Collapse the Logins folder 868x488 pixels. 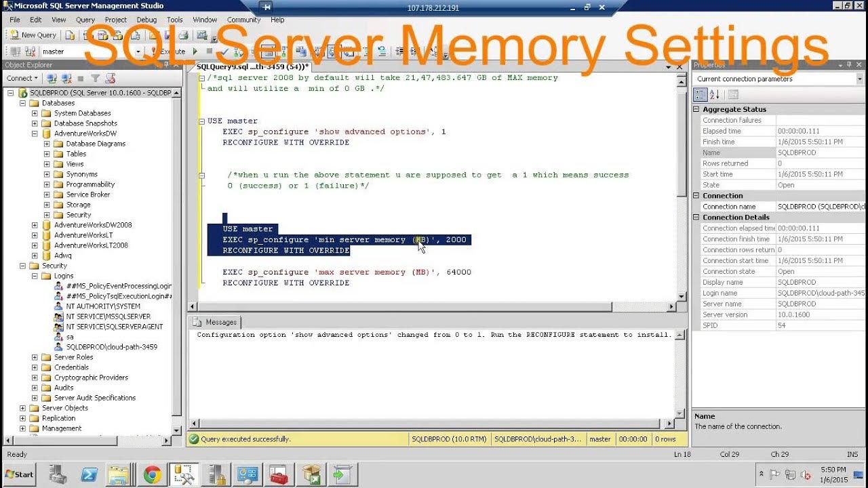[35, 276]
